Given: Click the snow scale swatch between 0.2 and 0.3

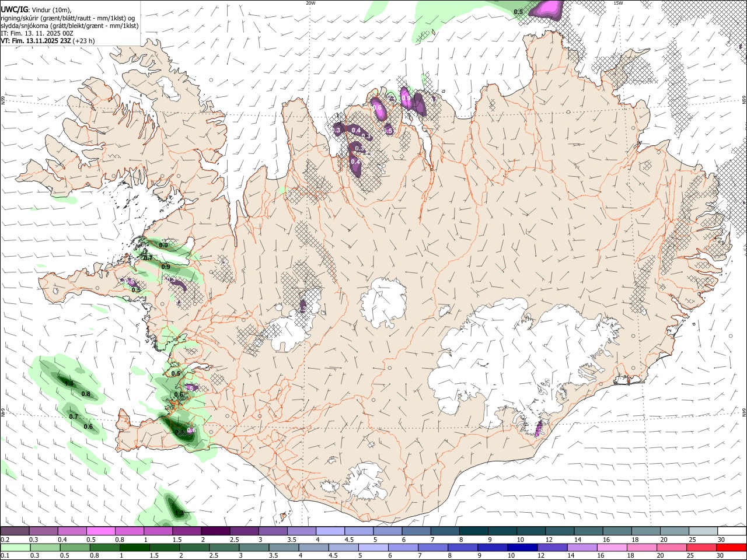Looking at the screenshot, I should [15, 531].
